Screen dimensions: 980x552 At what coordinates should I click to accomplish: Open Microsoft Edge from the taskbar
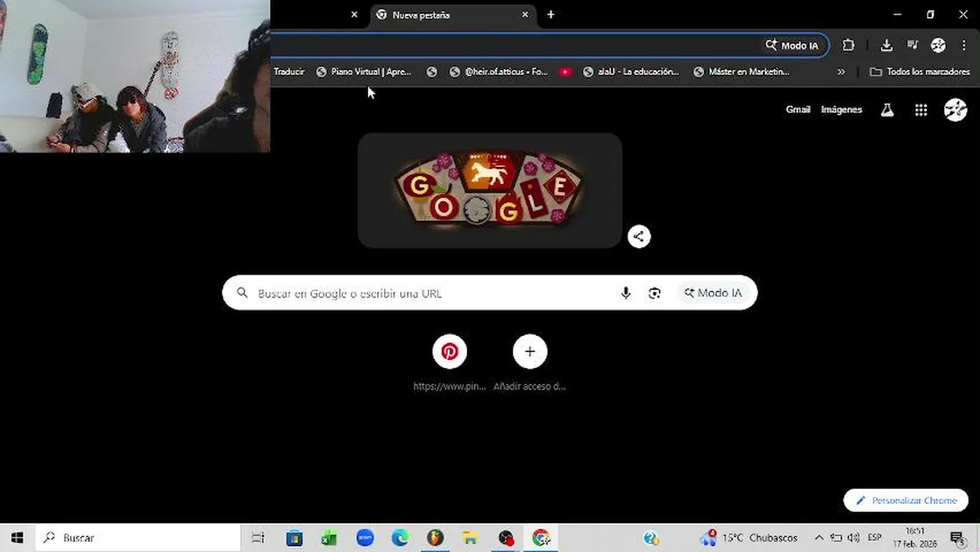point(400,538)
